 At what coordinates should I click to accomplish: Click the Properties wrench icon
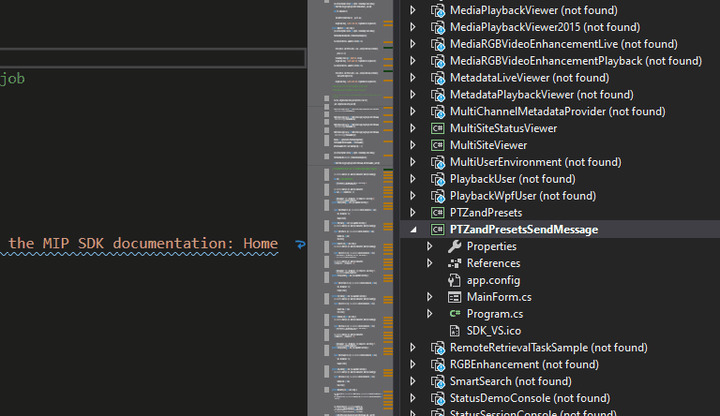pyautogui.click(x=454, y=246)
